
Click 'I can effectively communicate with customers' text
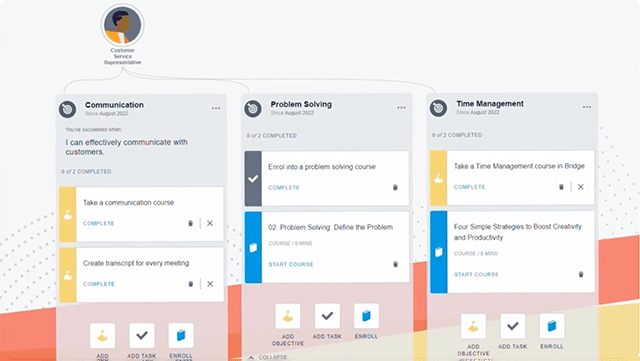tap(127, 147)
